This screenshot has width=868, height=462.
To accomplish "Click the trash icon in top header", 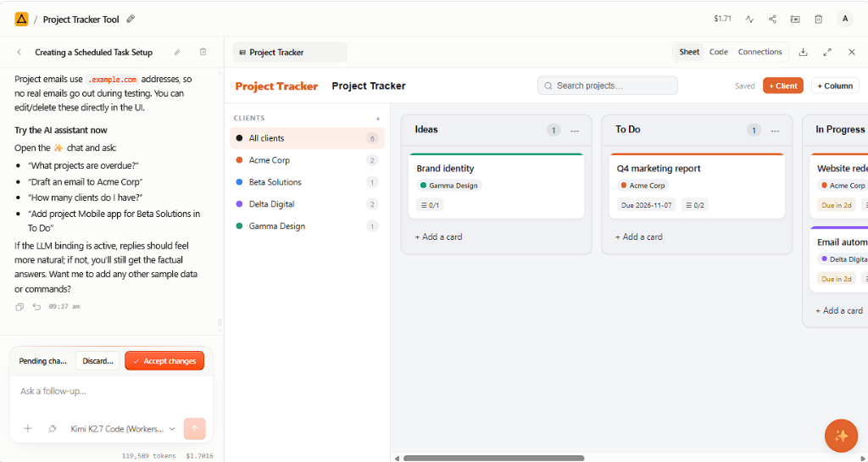I will point(818,19).
